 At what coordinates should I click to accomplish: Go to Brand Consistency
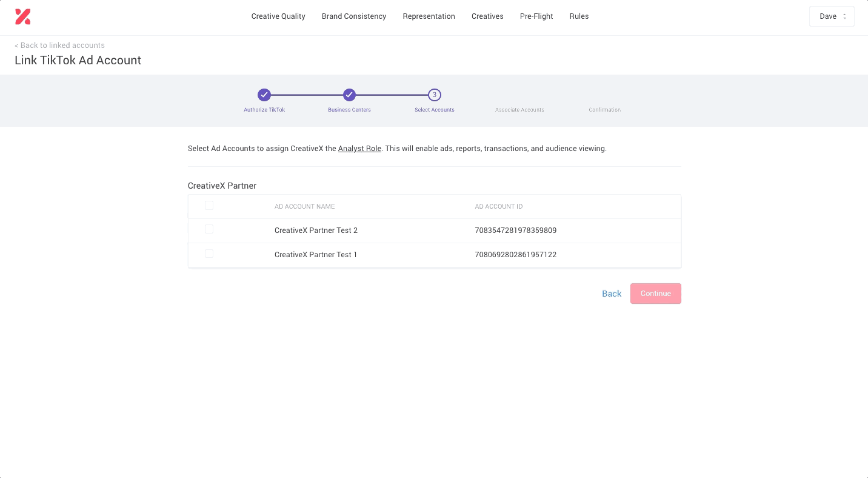(x=354, y=16)
